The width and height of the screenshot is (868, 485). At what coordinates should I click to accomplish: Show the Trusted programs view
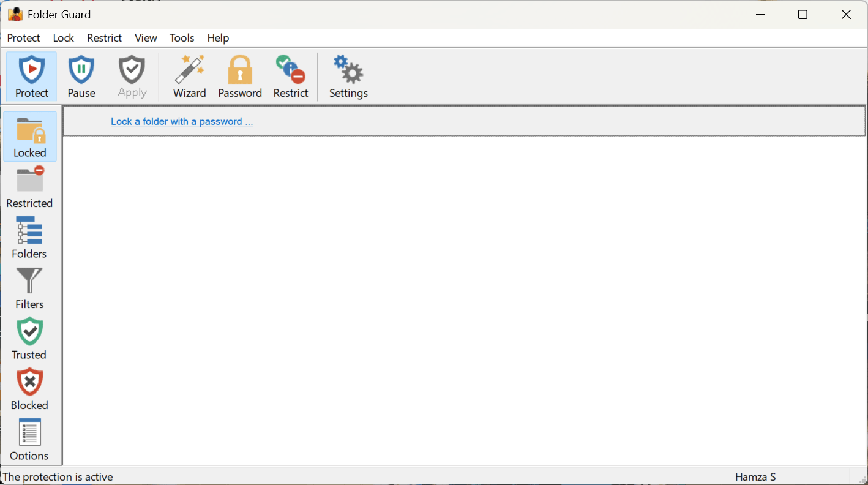pos(29,339)
